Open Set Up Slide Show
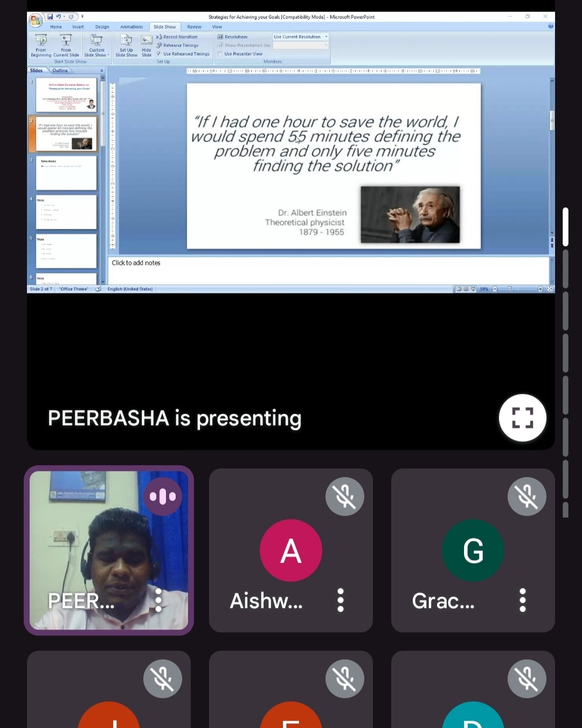Image resolution: width=582 pixels, height=728 pixels. (126, 41)
